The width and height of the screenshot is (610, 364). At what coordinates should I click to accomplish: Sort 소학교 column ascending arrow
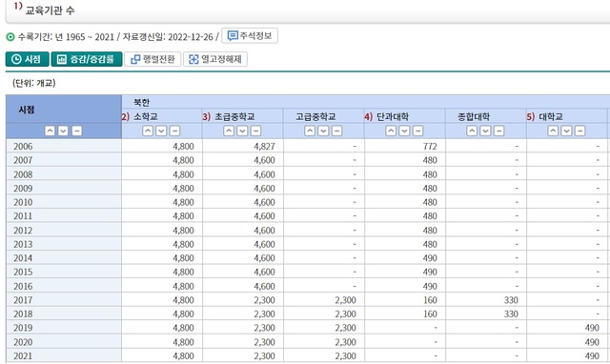tap(148, 131)
